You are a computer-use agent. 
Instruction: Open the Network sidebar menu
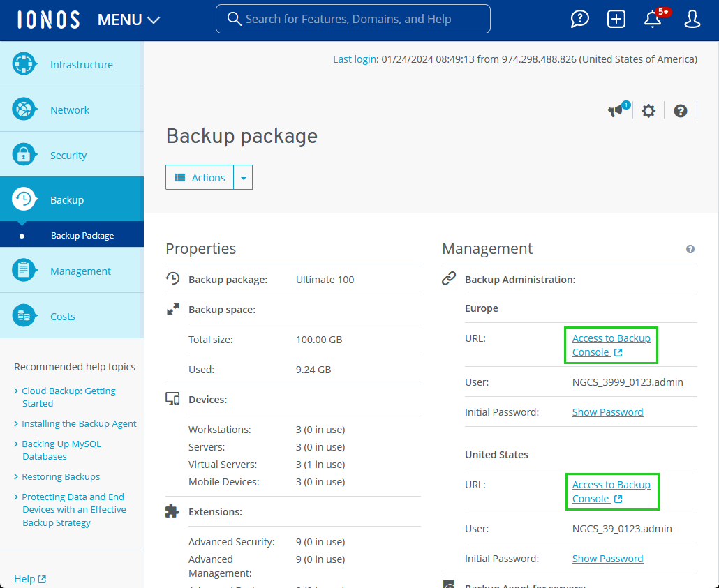tap(70, 110)
